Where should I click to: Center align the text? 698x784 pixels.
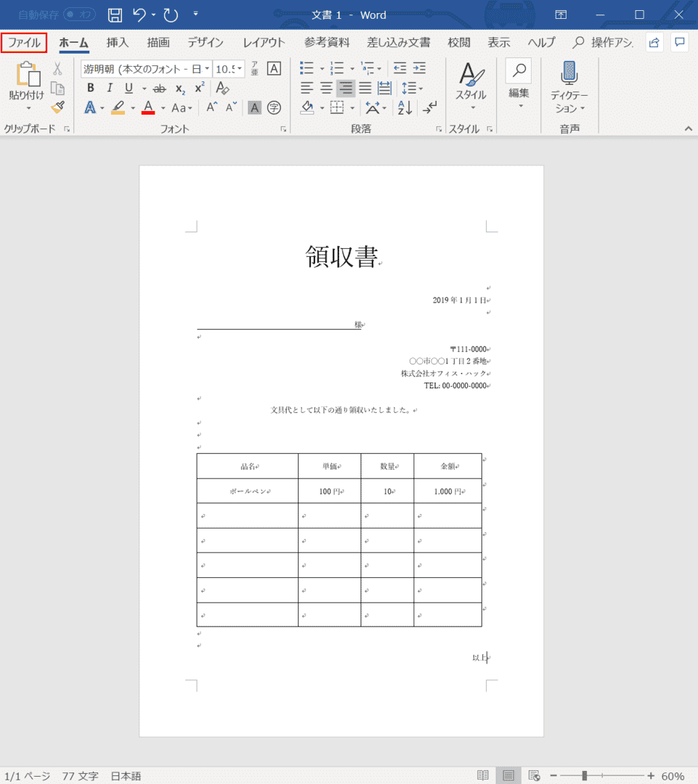tap(326, 88)
